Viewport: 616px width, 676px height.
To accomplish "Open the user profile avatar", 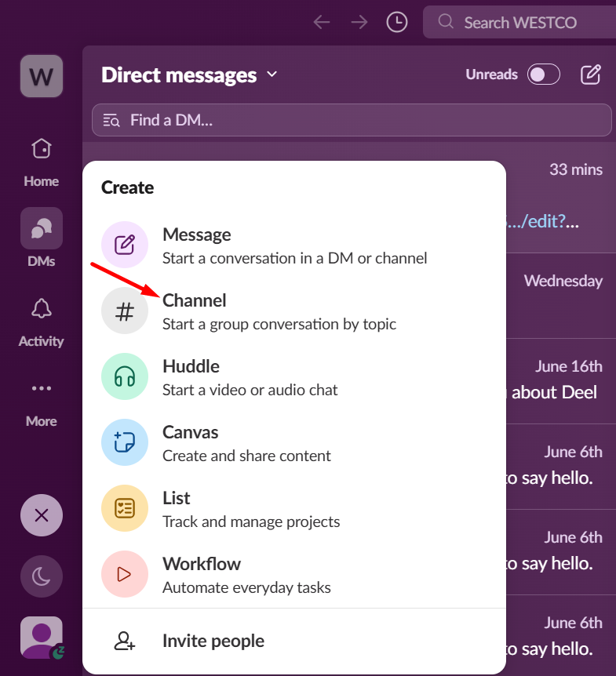I will [42, 638].
